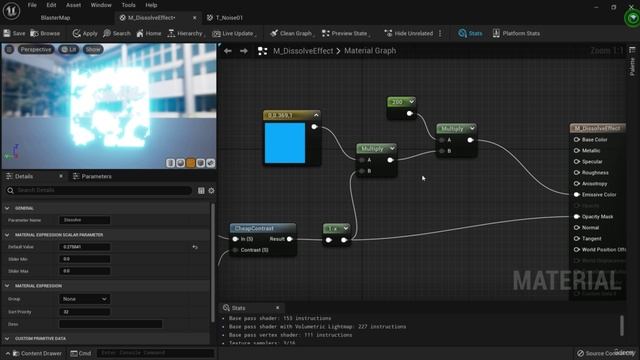This screenshot has width=640, height=360.
Task: Open viewport Show menu
Action: tap(93, 49)
